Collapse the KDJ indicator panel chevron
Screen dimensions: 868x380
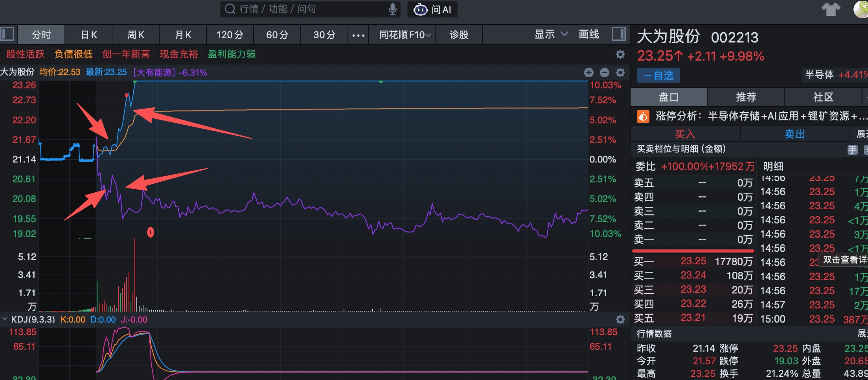point(5,319)
